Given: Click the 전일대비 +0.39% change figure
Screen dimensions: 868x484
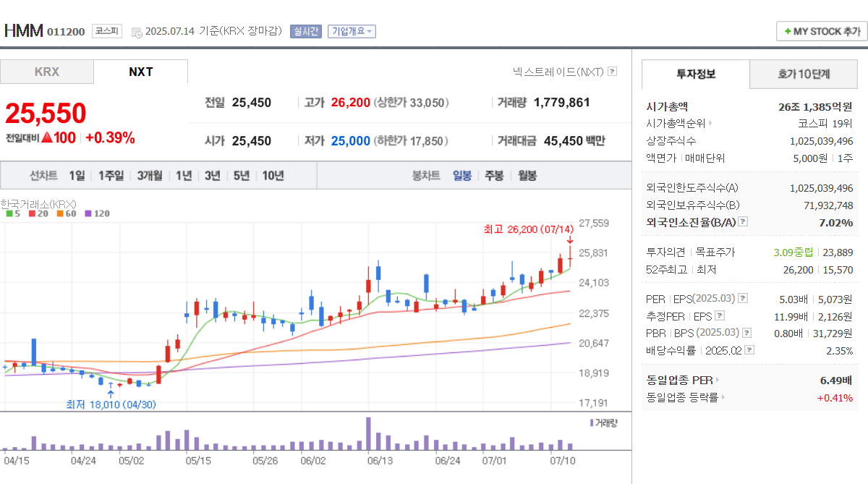Looking at the screenshot, I should point(110,137).
